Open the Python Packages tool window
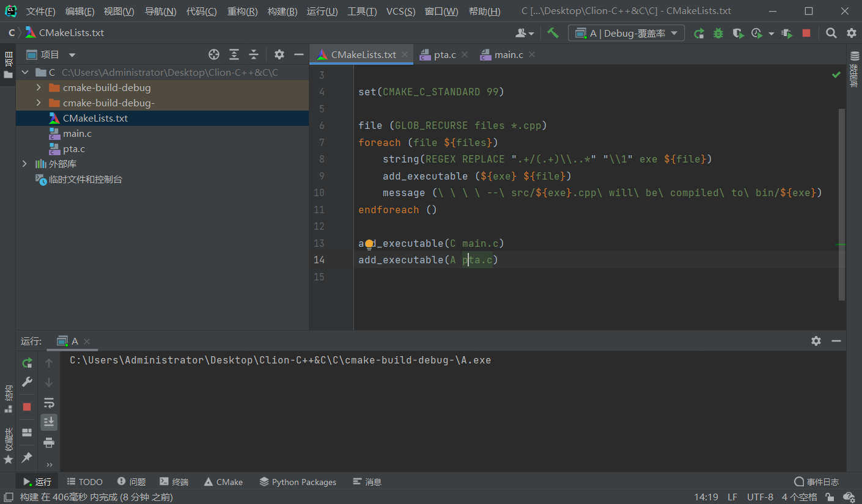This screenshot has width=862, height=504. point(298,482)
